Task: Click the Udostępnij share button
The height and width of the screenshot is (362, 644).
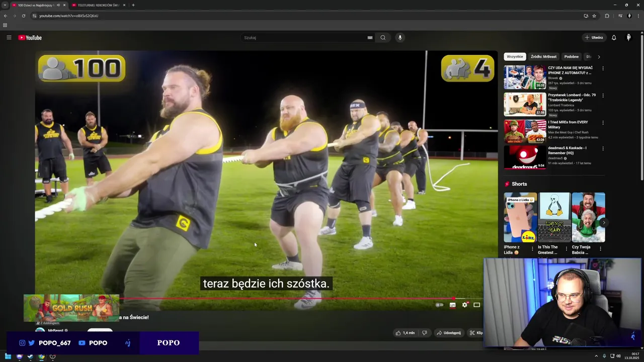Action: click(x=449, y=333)
